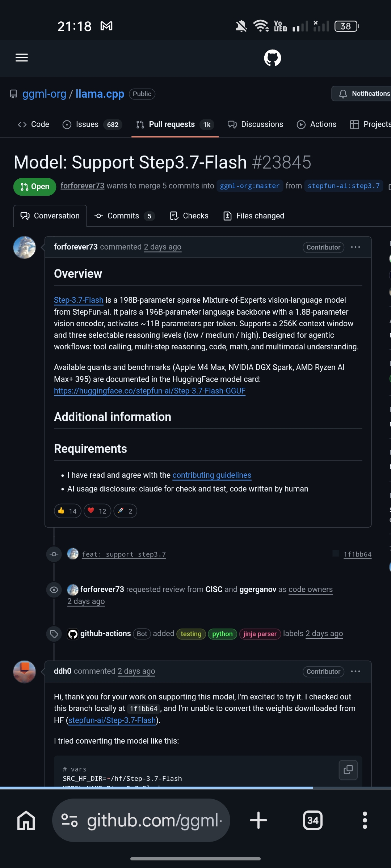This screenshot has height=868, width=391.
Task: Open site settings icon in address bar
Action: (70, 820)
